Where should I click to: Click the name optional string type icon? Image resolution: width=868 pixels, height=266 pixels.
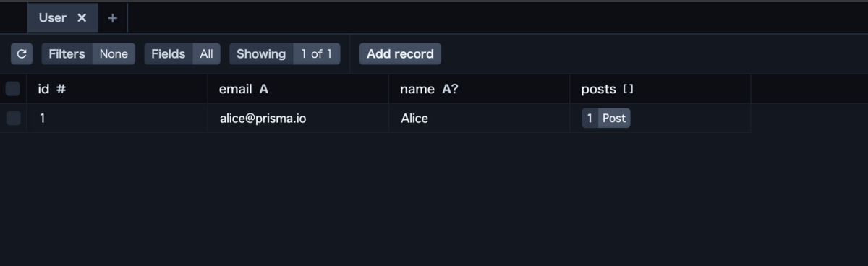(x=450, y=89)
